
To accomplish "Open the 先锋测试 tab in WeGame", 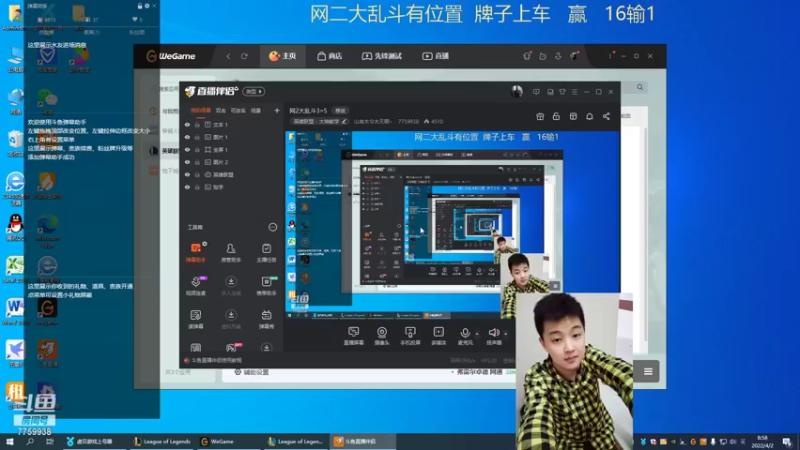I will [x=382, y=56].
